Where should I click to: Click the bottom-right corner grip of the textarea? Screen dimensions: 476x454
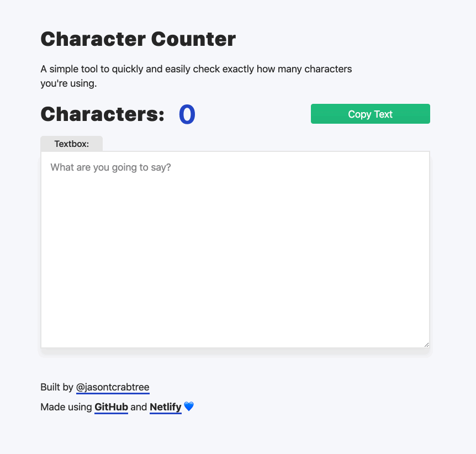[427, 344]
